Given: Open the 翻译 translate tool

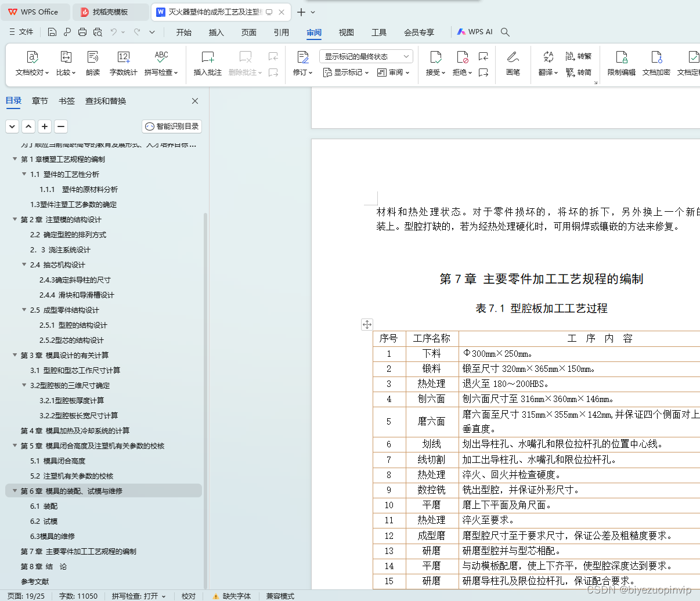Looking at the screenshot, I should pyautogui.click(x=548, y=63).
